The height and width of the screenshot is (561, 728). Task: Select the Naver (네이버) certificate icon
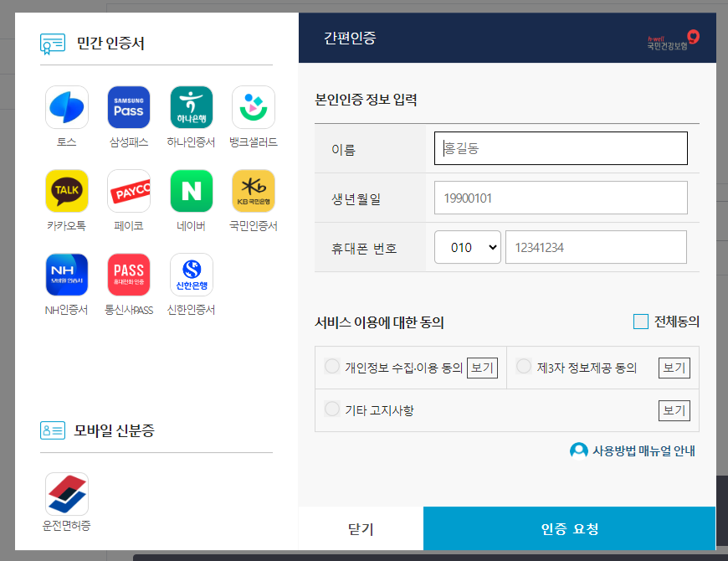[192, 191]
